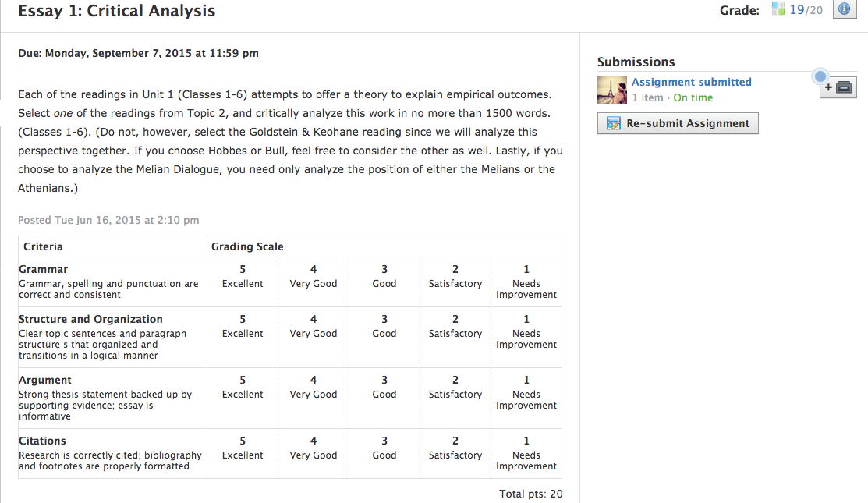Select Very Good rating for Argument

tap(314, 387)
